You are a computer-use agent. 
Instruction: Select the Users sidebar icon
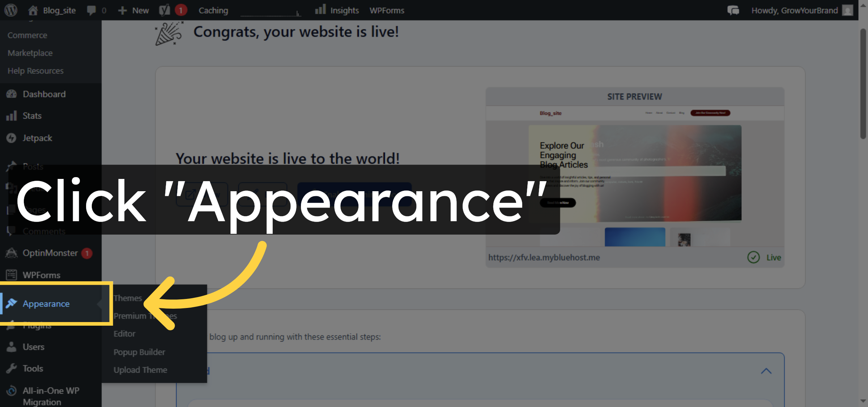12,347
